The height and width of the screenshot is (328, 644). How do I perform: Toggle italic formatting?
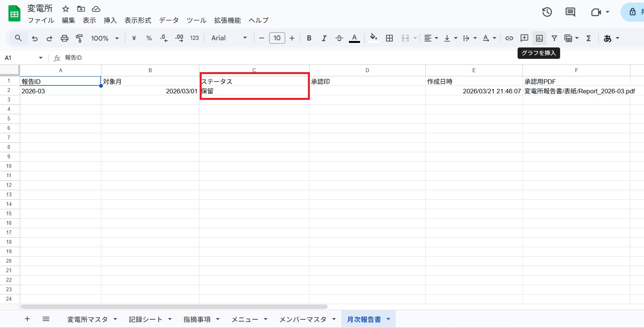tap(324, 38)
